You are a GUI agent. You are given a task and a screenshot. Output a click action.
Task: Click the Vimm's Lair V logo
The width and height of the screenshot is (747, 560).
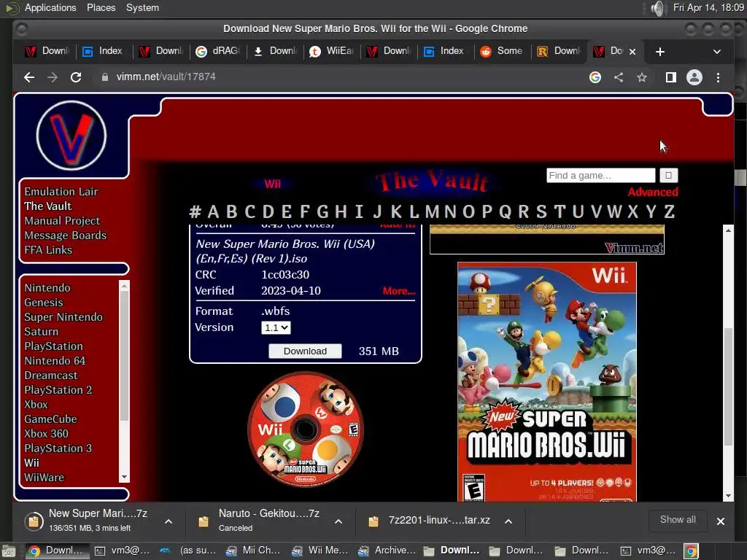71,135
